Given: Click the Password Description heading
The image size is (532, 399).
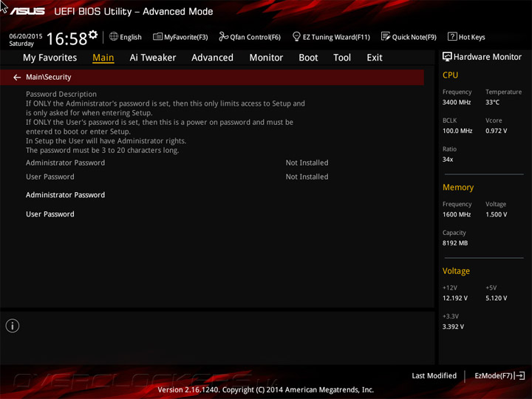Looking at the screenshot, I should click(61, 95).
